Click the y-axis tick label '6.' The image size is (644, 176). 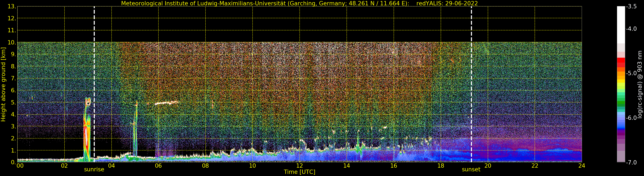(x=13, y=90)
